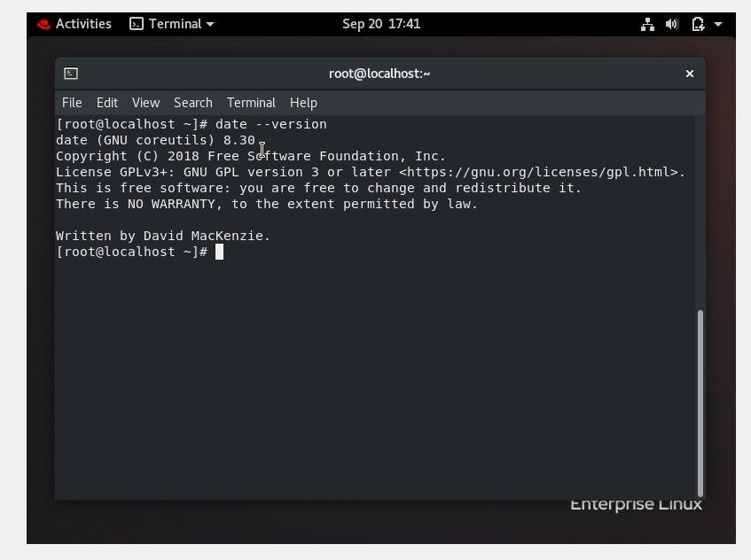Click the blinking command prompt cursor
This screenshot has height=560, width=751.
click(x=219, y=252)
